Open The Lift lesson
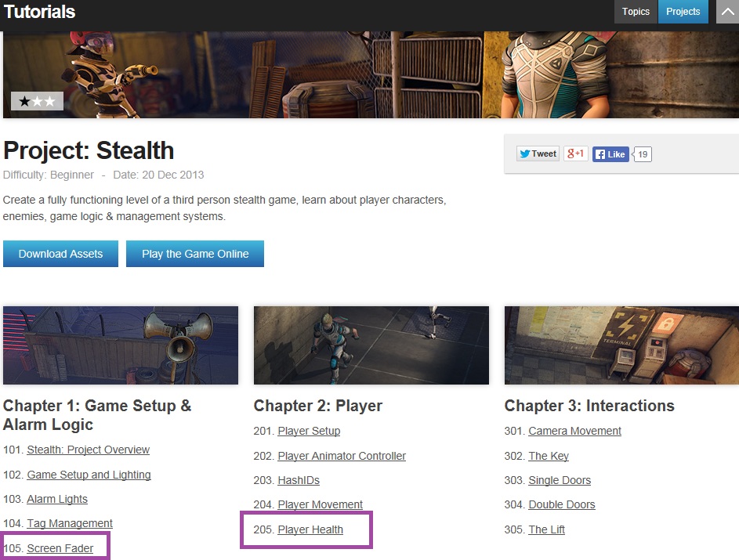Viewport: 739px width, 560px height. 546,530
